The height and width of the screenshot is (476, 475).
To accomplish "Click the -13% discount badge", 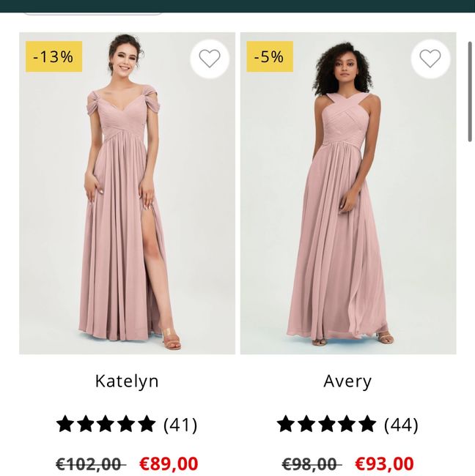I will (54, 57).
